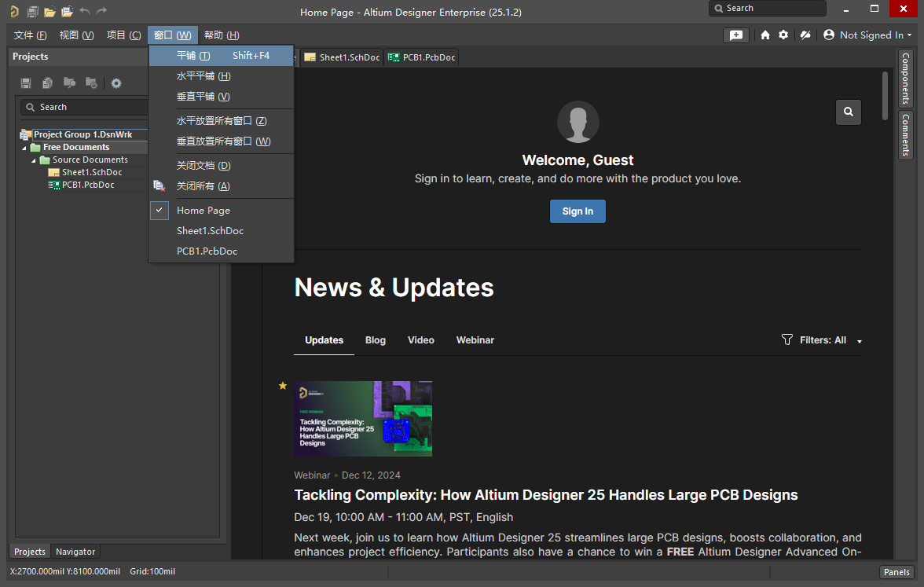Collapse the Source Documents tree node
The height and width of the screenshot is (587, 924).
pos(34,160)
